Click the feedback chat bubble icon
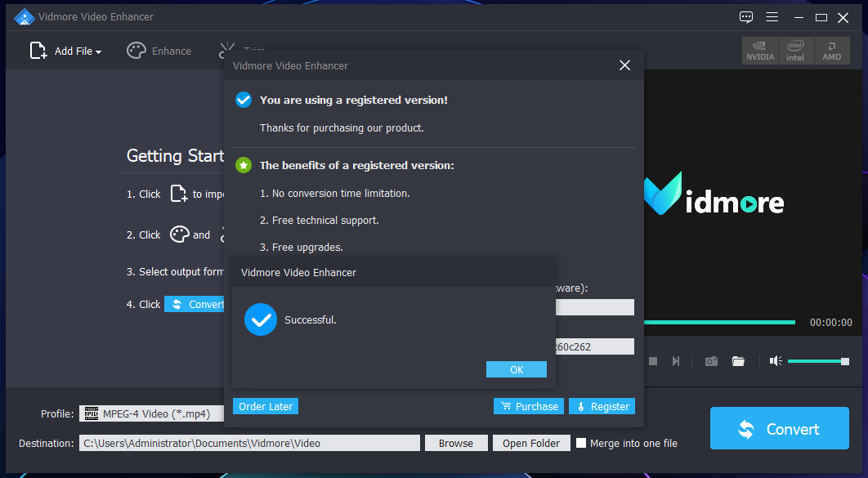The height and width of the screenshot is (478, 868). 746,17
